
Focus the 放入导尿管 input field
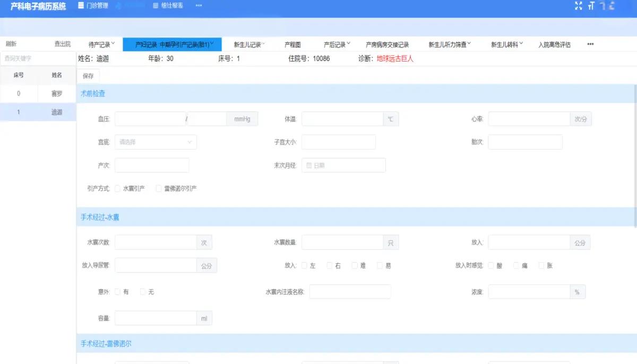(x=156, y=265)
